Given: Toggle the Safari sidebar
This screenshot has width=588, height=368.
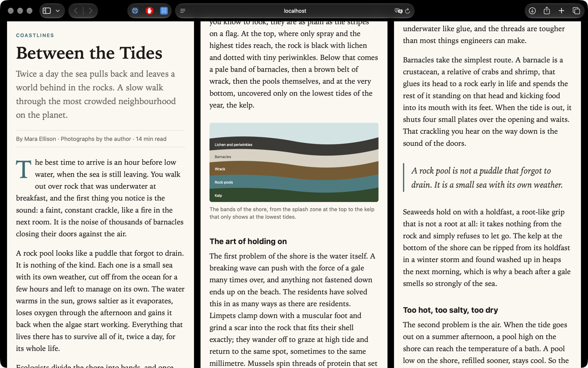Looking at the screenshot, I should [x=47, y=11].
